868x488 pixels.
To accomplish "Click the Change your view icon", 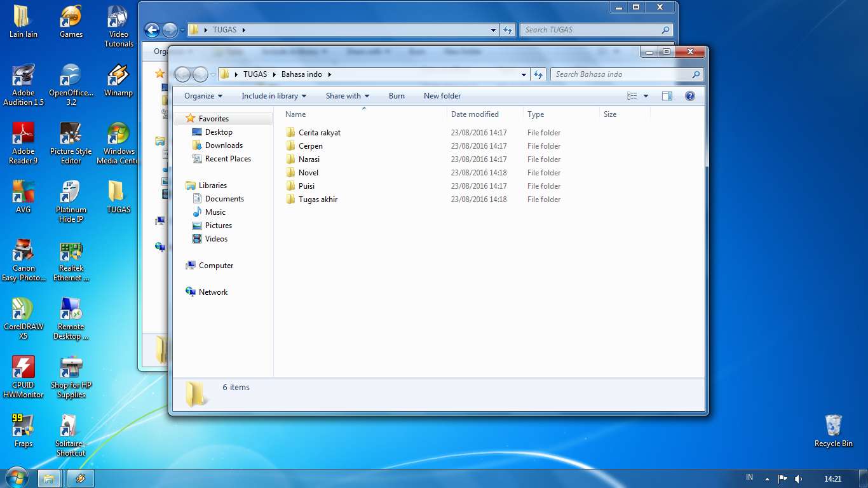I will click(632, 96).
